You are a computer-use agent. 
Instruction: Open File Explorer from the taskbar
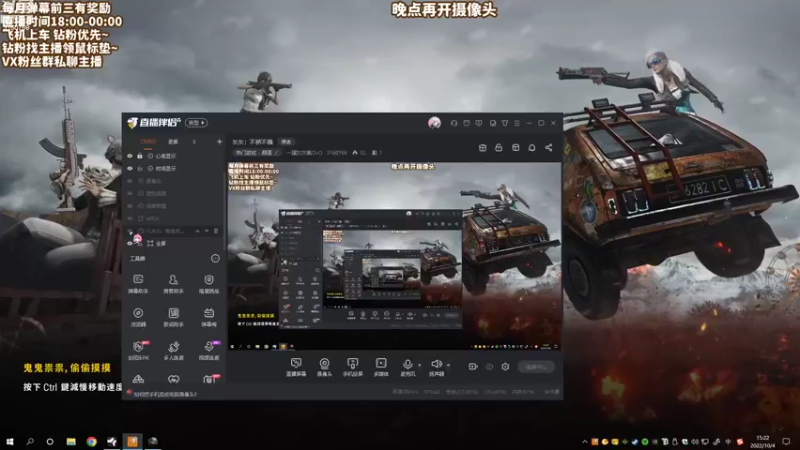[x=71, y=441]
